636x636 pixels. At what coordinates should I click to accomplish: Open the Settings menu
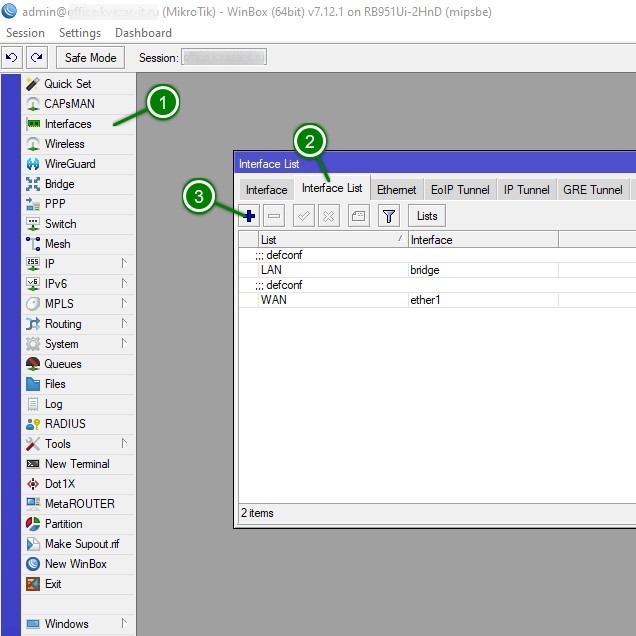coord(80,33)
